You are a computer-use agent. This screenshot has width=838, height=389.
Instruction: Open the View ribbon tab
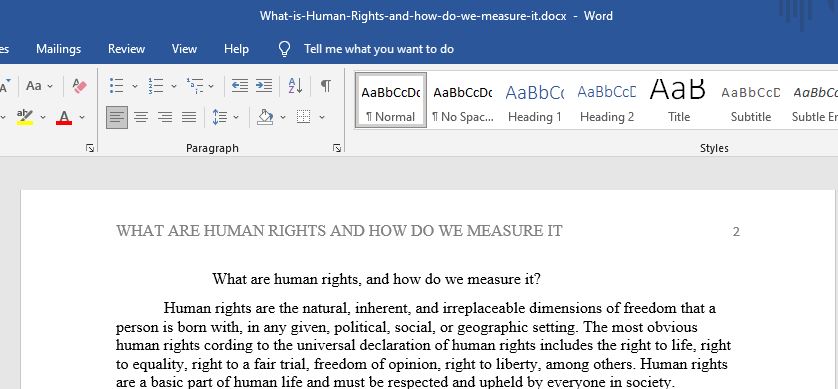pyautogui.click(x=184, y=49)
